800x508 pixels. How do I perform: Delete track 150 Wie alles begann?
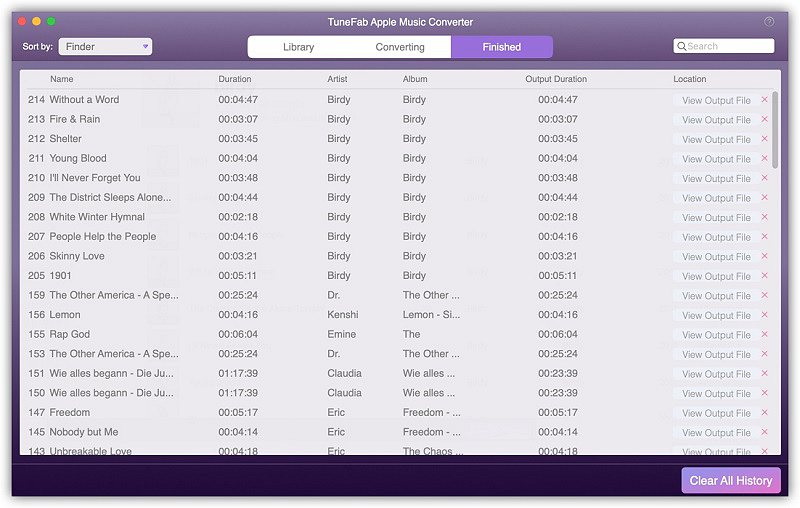(x=764, y=393)
